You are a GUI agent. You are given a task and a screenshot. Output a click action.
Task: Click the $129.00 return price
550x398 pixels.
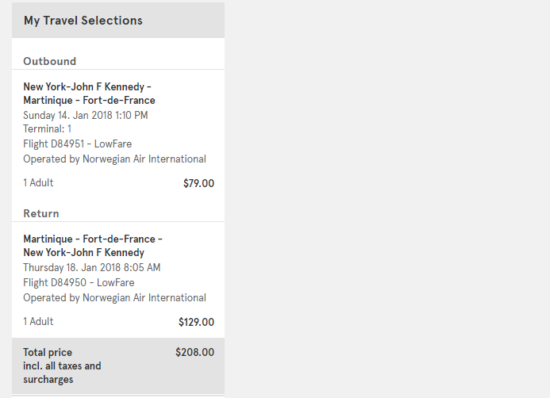tap(196, 322)
